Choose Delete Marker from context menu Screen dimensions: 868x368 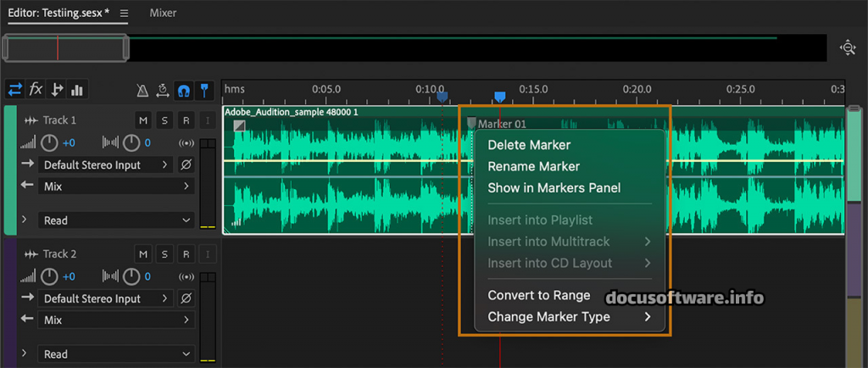pos(529,145)
